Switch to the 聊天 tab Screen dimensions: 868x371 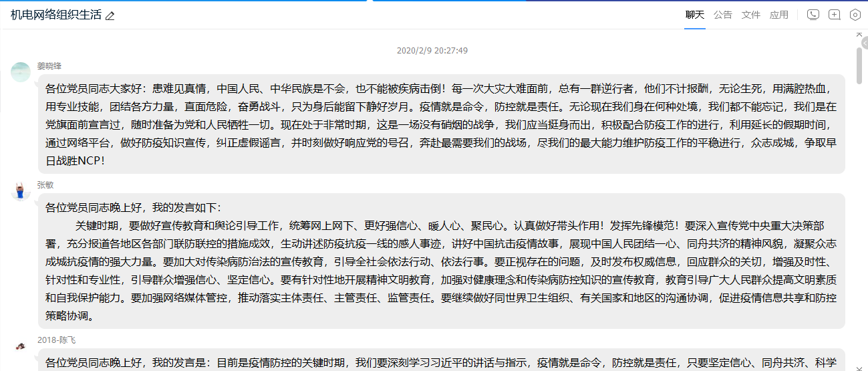tap(695, 15)
